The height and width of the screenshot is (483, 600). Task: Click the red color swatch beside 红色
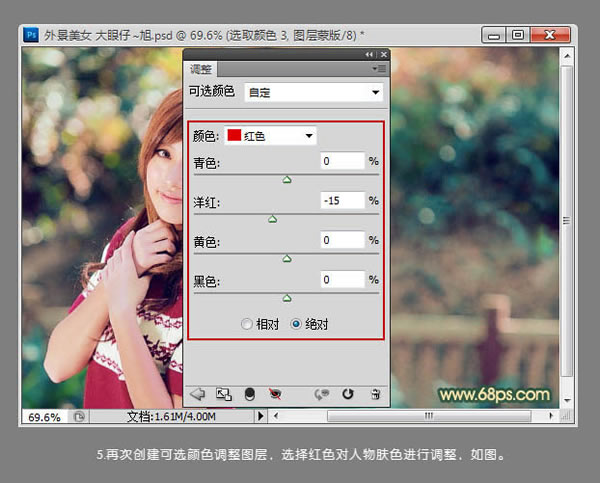coord(234,135)
